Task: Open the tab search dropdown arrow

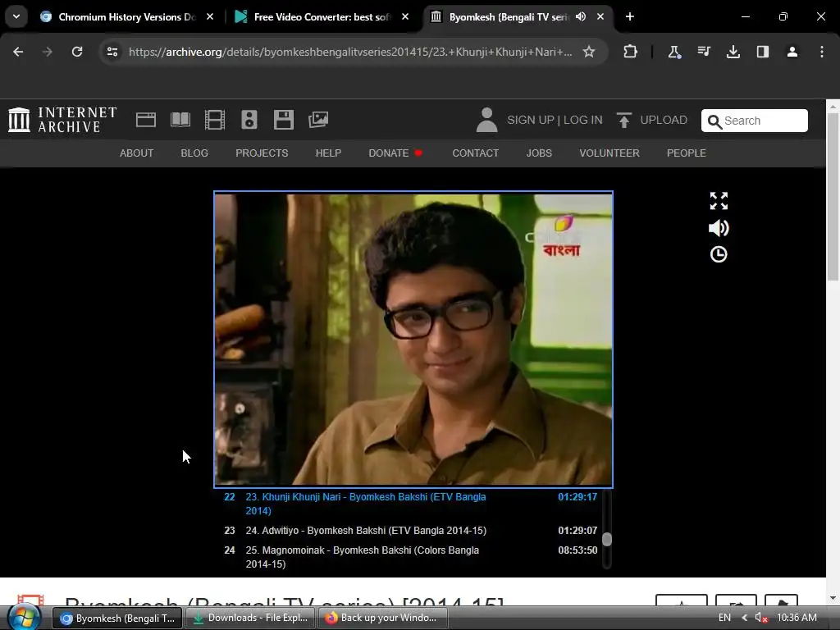Action: pyautogui.click(x=16, y=16)
